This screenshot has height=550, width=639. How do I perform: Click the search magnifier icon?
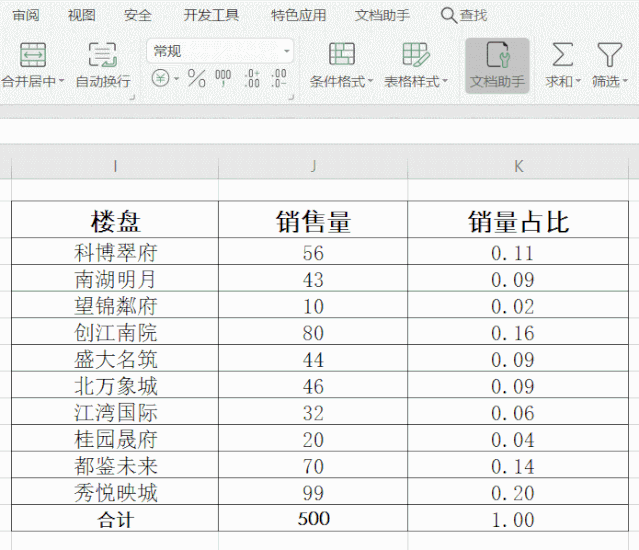(x=449, y=15)
